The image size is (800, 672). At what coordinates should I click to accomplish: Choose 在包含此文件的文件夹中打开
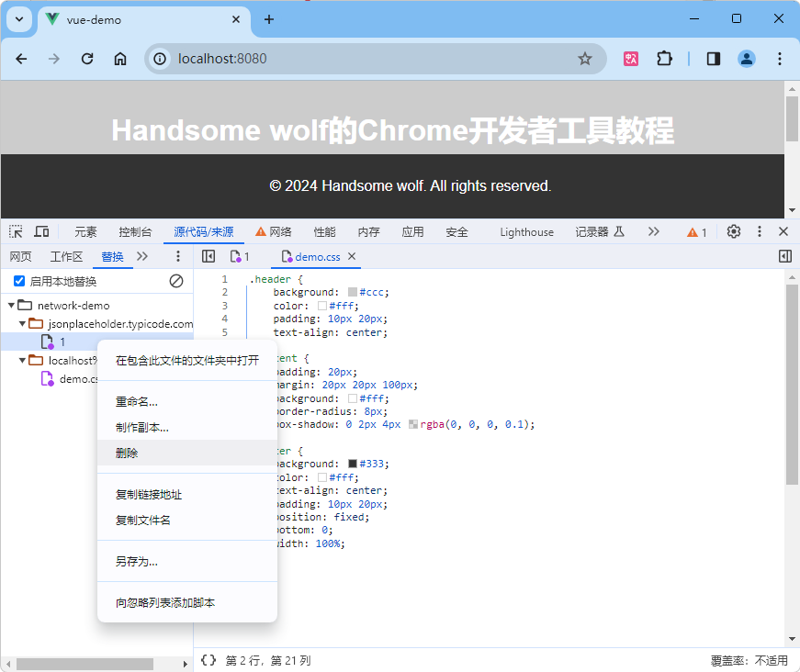pyautogui.click(x=187, y=361)
